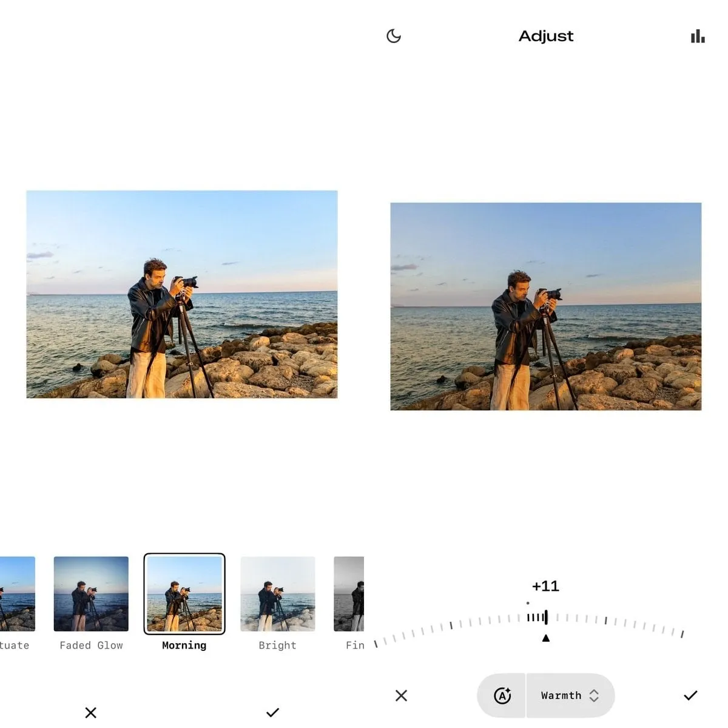Tap the original photo preview on the left
Viewport: 728px width, 728px height.
[x=181, y=293]
